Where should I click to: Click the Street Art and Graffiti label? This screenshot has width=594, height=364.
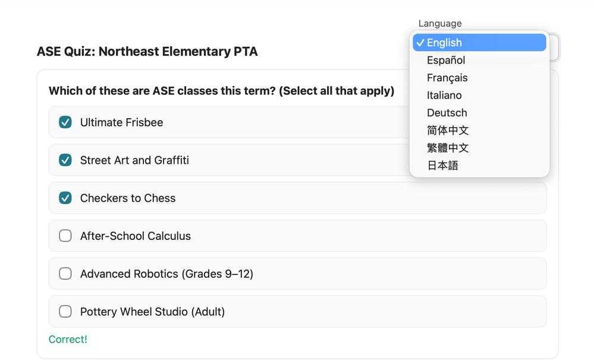click(x=134, y=160)
